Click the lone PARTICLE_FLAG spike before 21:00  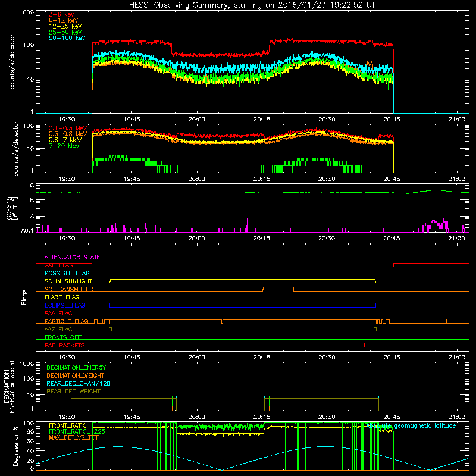tap(447, 321)
